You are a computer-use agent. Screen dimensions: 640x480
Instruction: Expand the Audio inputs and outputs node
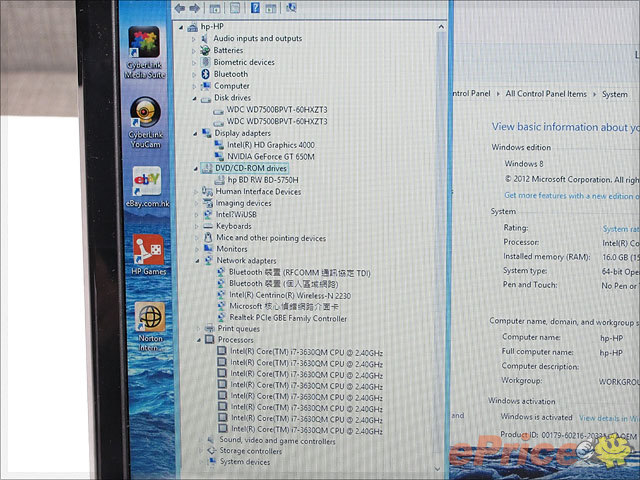pyautogui.click(x=194, y=38)
